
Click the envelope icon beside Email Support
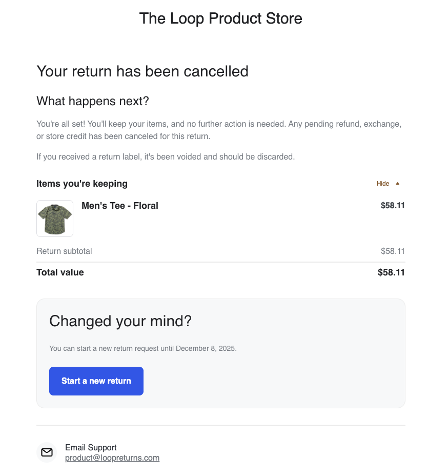point(47,452)
